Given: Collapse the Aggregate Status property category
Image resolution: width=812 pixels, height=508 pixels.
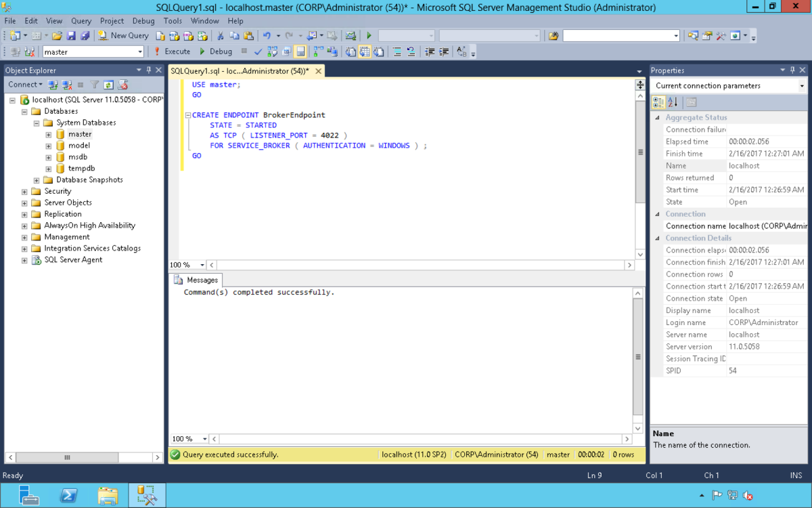Looking at the screenshot, I should [x=656, y=118].
